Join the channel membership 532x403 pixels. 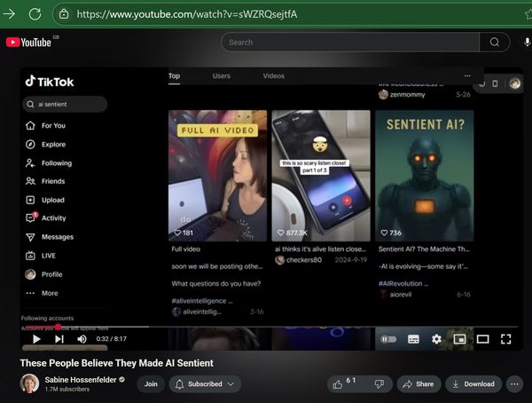(151, 384)
